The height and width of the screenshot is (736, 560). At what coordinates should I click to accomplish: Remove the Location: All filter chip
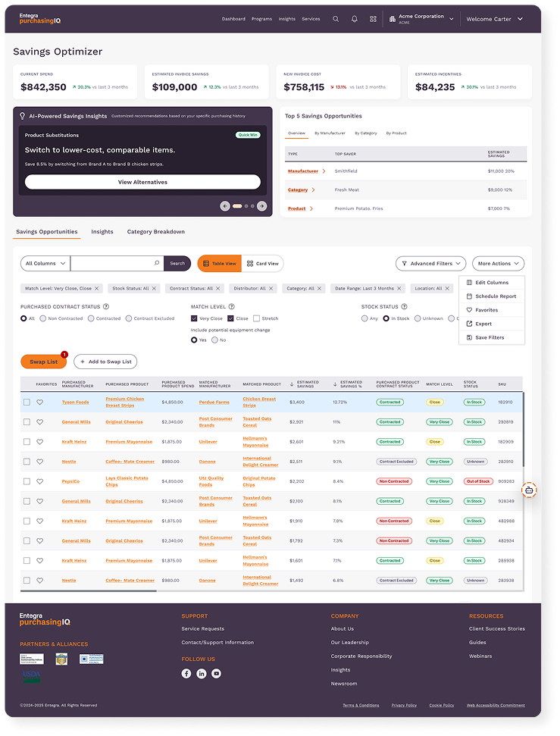tap(447, 289)
